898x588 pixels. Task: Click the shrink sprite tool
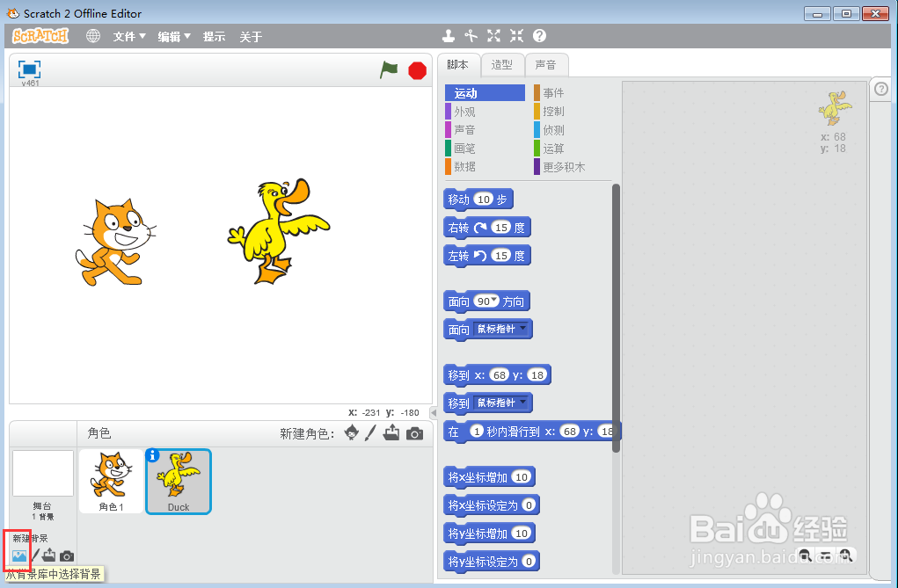[x=515, y=36]
